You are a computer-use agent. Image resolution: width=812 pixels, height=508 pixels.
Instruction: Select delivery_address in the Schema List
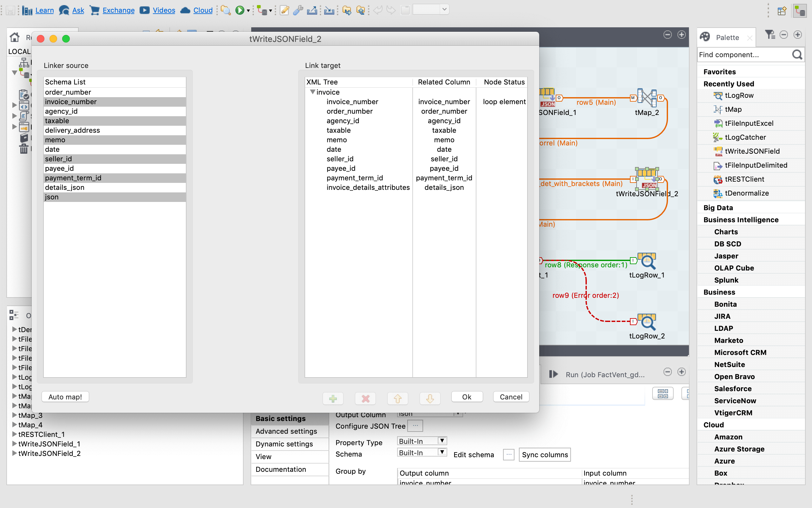115,130
